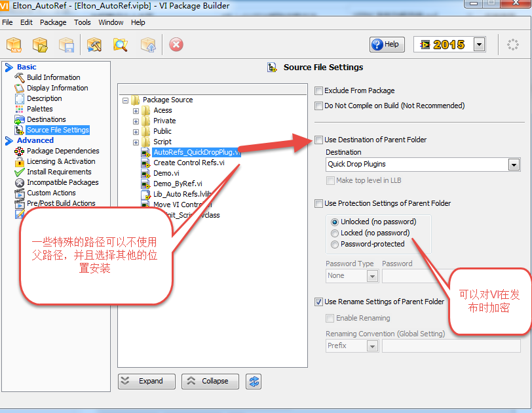Tick Use Destination of Parent Folder
The height and width of the screenshot is (413, 532).
click(318, 140)
